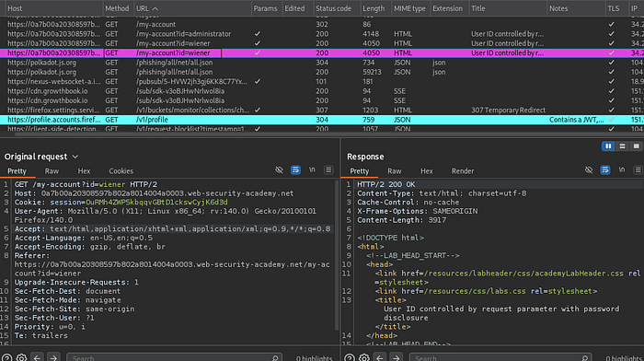Open help icon below Response pane

(x=350, y=357)
